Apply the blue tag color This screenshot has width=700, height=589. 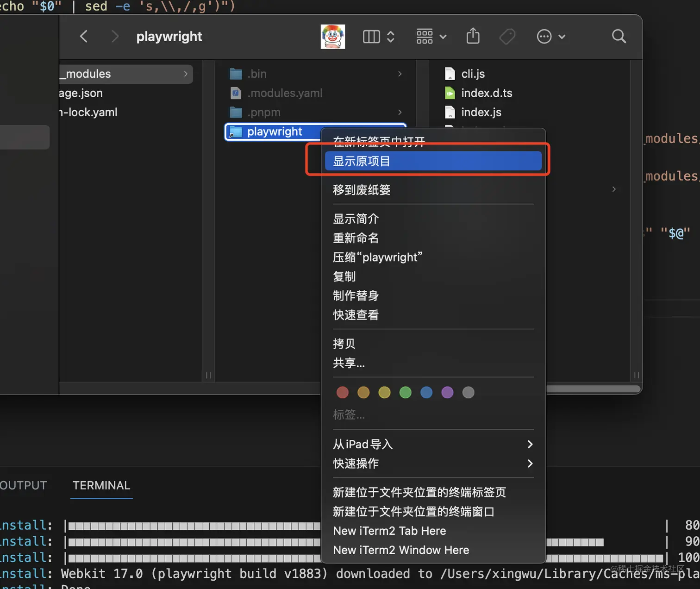pyautogui.click(x=426, y=393)
